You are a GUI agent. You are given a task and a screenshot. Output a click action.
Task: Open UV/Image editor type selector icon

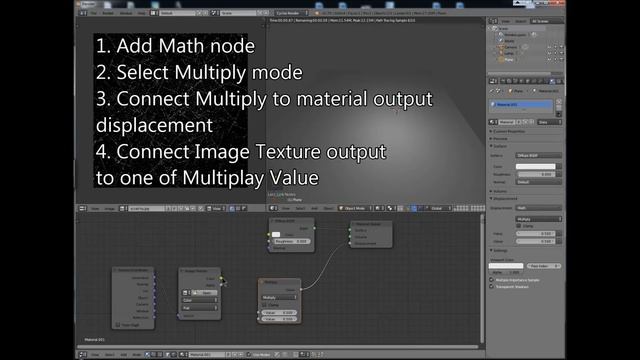(x=83, y=209)
